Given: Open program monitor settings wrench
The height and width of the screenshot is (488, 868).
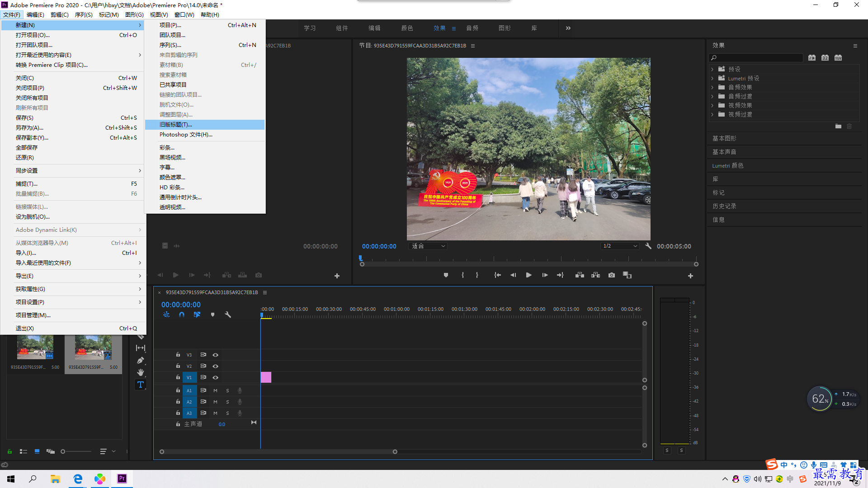Looking at the screenshot, I should 648,246.
